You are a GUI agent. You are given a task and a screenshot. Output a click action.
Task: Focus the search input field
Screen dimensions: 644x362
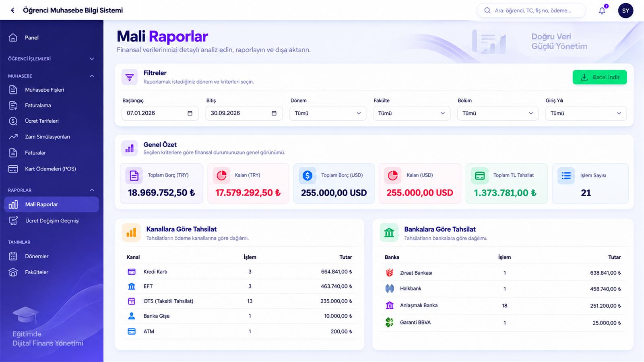click(531, 10)
